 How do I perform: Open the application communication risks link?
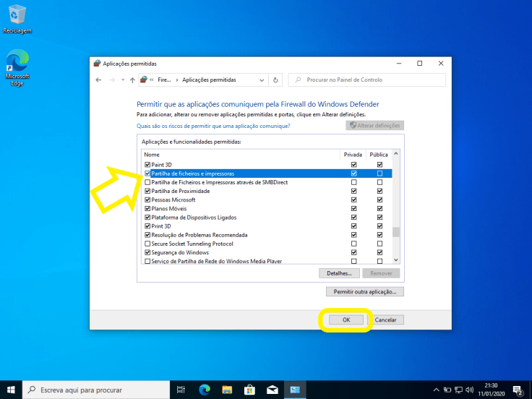click(x=213, y=126)
